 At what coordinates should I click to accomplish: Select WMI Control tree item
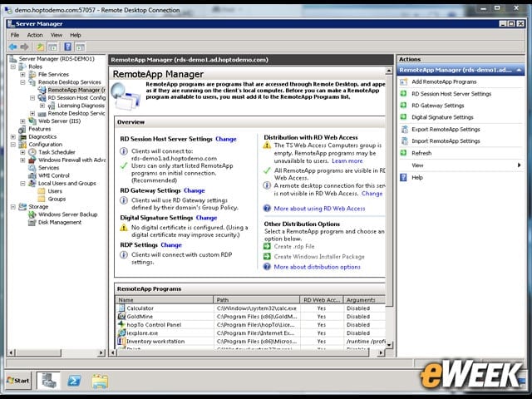coord(53,175)
